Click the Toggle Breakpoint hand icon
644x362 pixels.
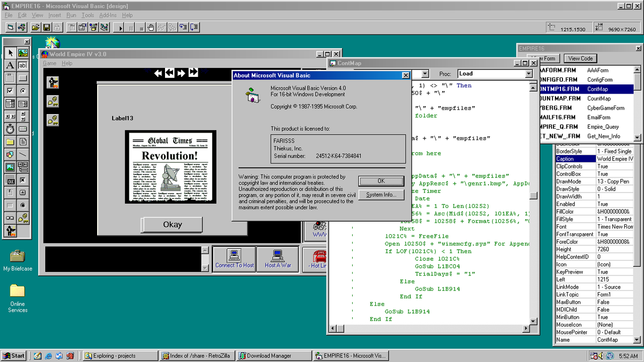pos(151,27)
